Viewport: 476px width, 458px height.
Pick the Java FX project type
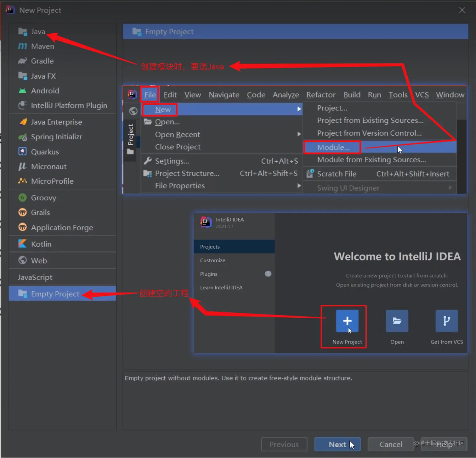[x=63, y=76]
